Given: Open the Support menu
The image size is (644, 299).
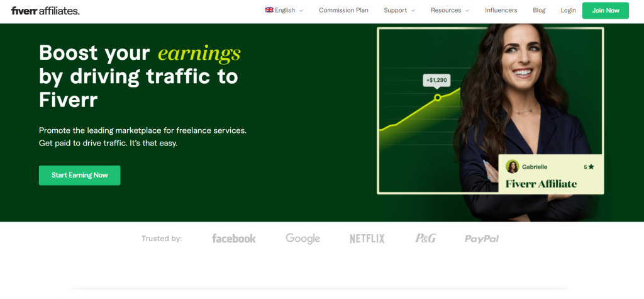Looking at the screenshot, I should click(x=395, y=10).
